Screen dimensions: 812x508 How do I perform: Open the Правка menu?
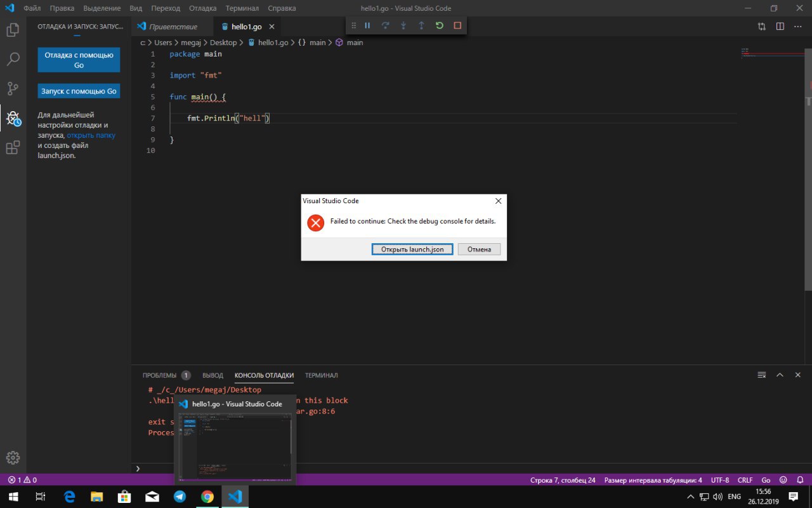point(62,8)
